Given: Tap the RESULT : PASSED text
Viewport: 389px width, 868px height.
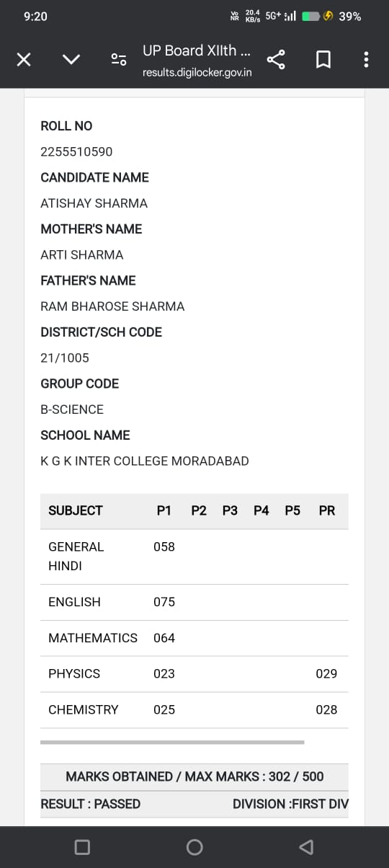Looking at the screenshot, I should click(91, 804).
